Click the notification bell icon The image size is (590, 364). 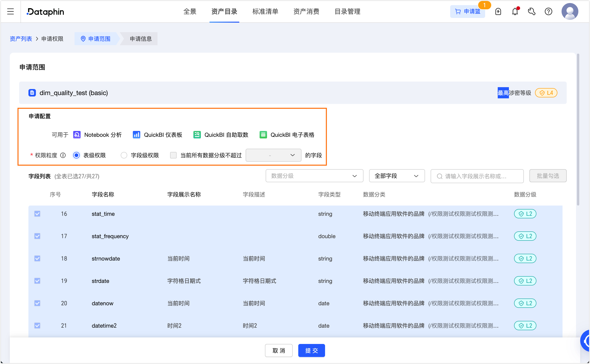pyautogui.click(x=515, y=11)
